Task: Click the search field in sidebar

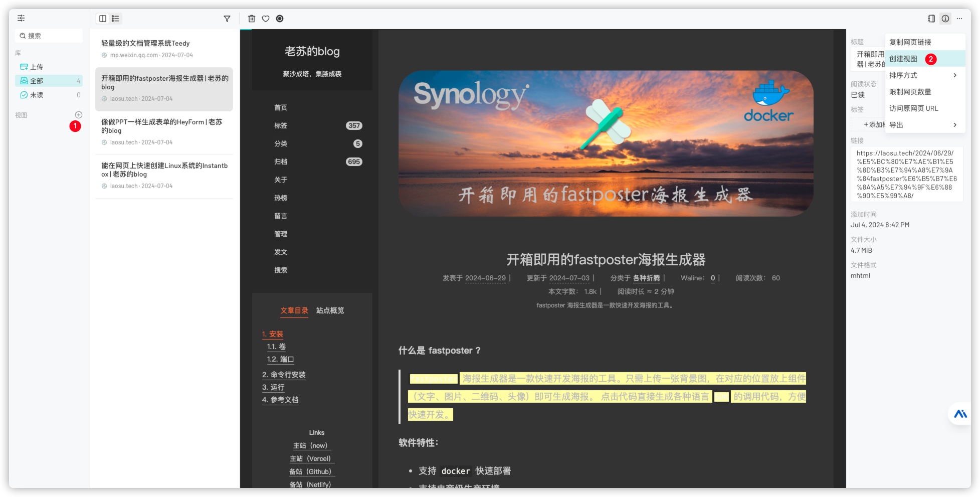Action: (49, 36)
